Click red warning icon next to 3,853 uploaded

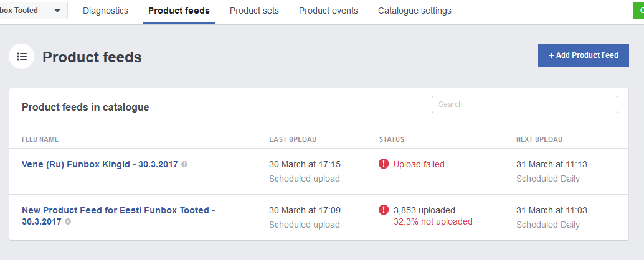[384, 210]
